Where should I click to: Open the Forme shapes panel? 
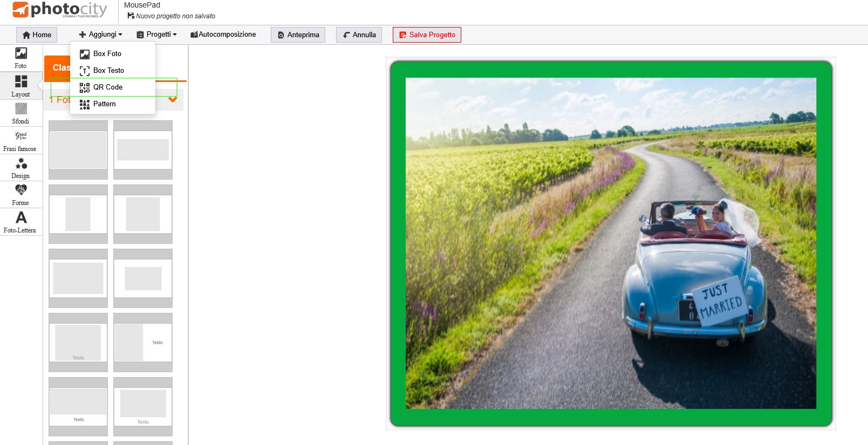20,195
